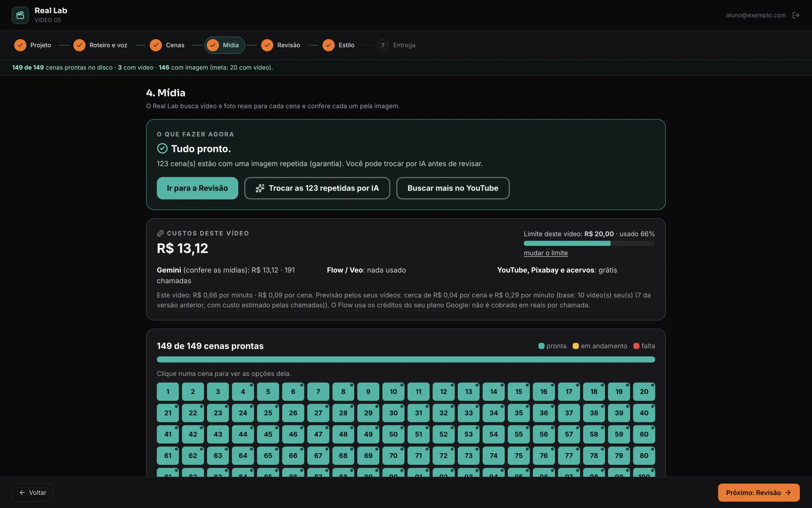Click the R$ 13,12 total cost value
The image size is (812, 508).
pyautogui.click(x=182, y=248)
